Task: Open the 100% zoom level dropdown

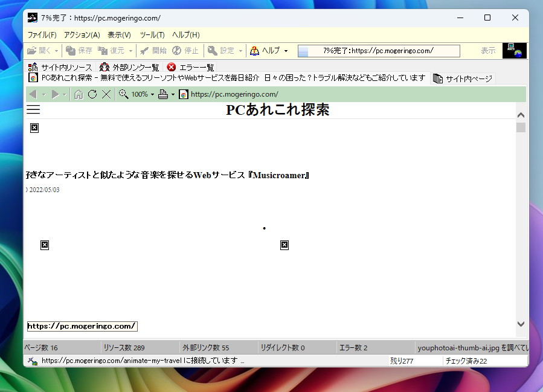Action: point(139,94)
